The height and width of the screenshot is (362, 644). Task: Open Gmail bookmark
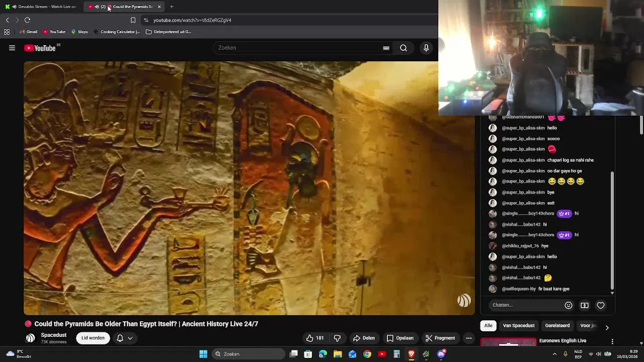[28, 32]
